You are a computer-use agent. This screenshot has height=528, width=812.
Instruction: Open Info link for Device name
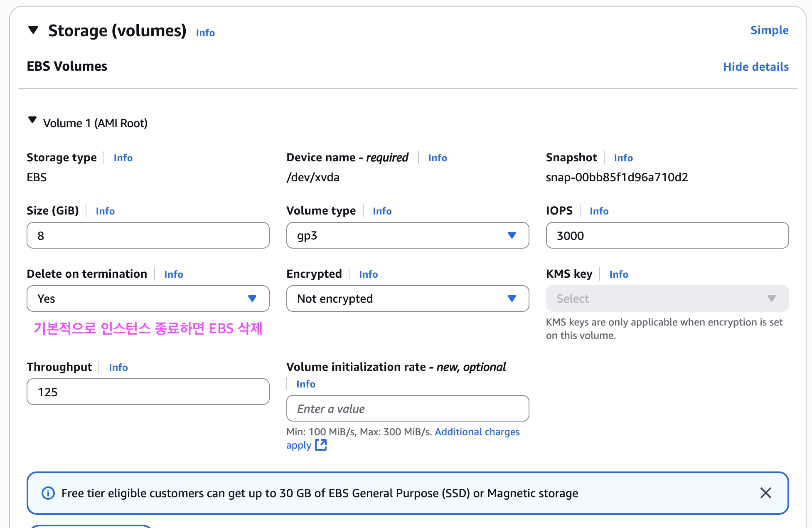(438, 158)
